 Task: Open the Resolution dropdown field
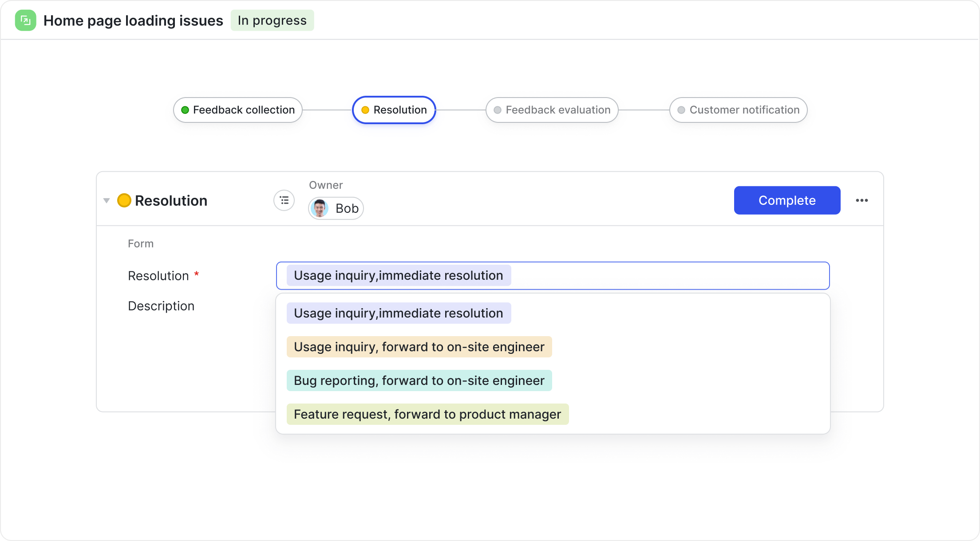click(666, 275)
